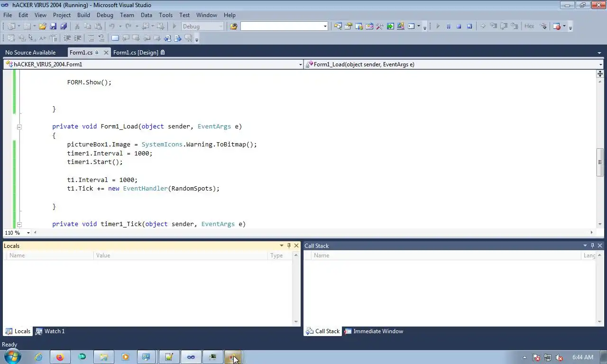Image resolution: width=607 pixels, height=364 pixels.
Task: Select the Locals bottom tab
Action: pyautogui.click(x=18, y=331)
